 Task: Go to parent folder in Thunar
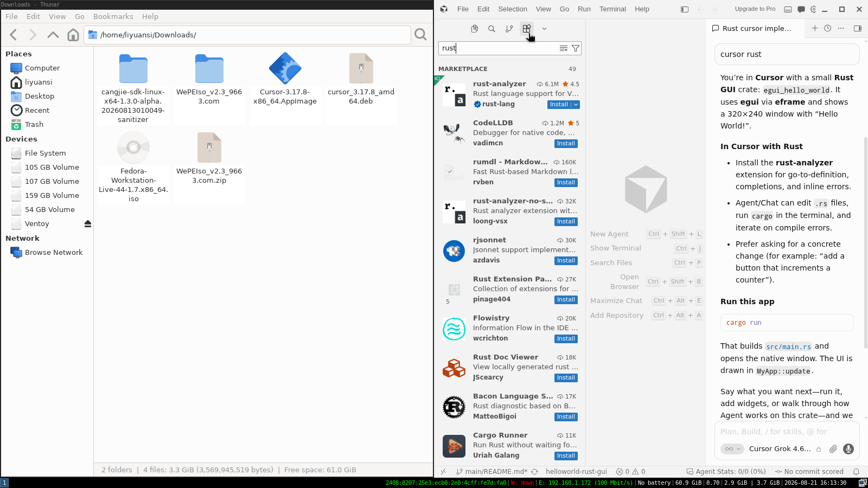pos(53,35)
